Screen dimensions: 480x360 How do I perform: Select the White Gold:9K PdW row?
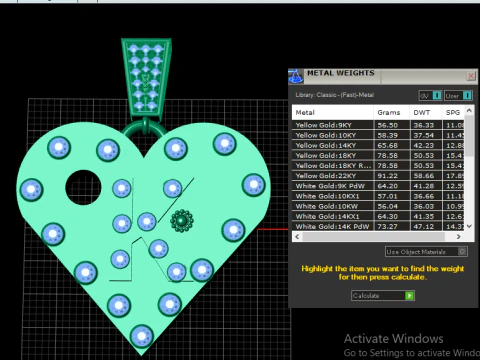coord(378,186)
